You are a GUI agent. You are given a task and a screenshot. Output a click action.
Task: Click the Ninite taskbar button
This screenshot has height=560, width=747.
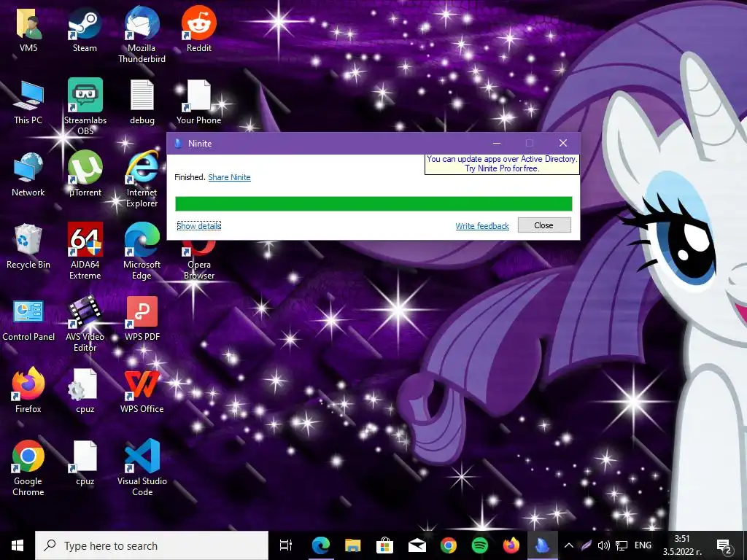[x=543, y=545]
